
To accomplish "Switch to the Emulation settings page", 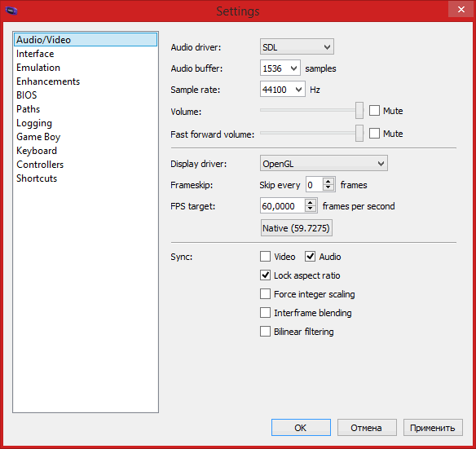I will click(38, 68).
